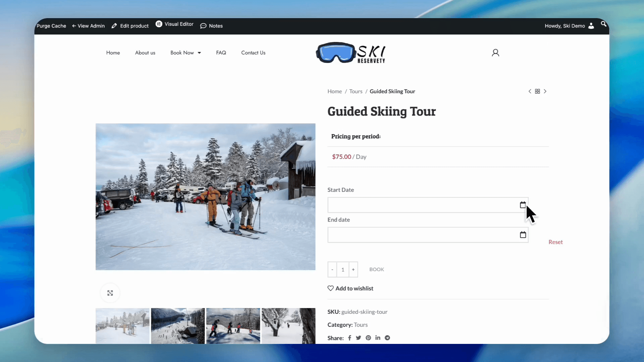Open Notes in admin bar
Viewport: 644px width, 362px height.
(211, 26)
